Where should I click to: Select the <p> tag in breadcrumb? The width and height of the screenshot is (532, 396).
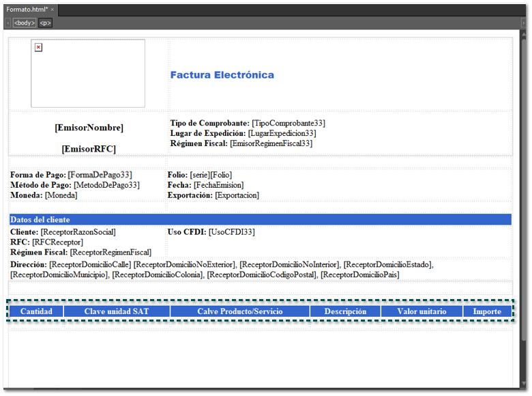(44, 23)
